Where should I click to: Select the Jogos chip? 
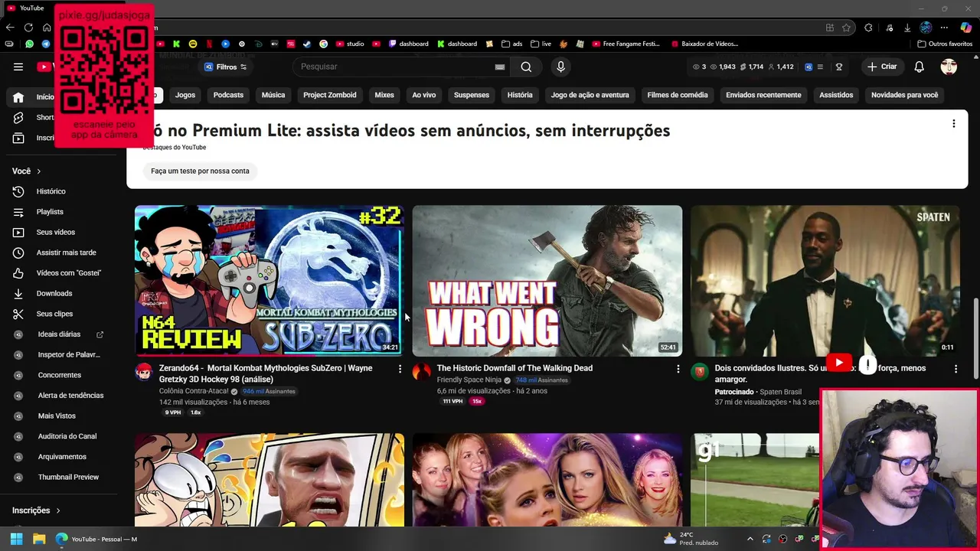[185, 95]
